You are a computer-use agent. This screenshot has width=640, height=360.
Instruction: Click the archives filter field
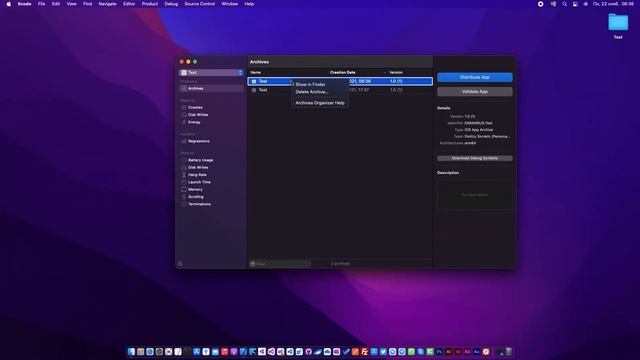pyautogui.click(x=280, y=264)
